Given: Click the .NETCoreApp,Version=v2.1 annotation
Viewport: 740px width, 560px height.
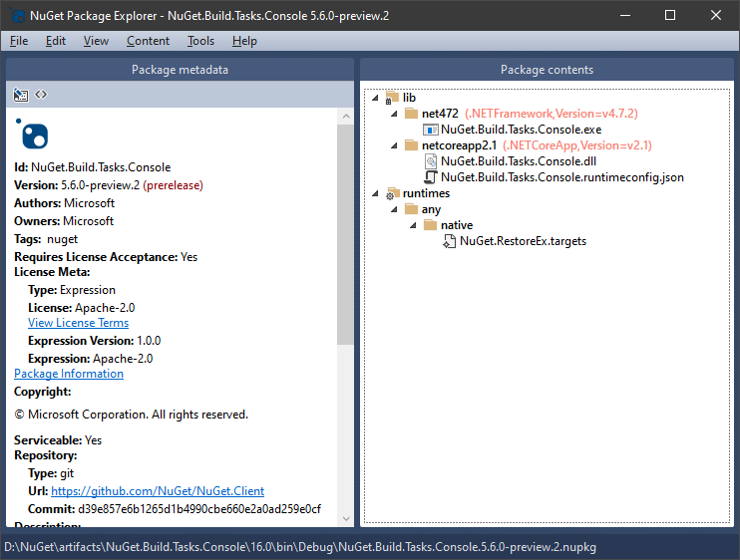Looking at the screenshot, I should click(x=577, y=145).
